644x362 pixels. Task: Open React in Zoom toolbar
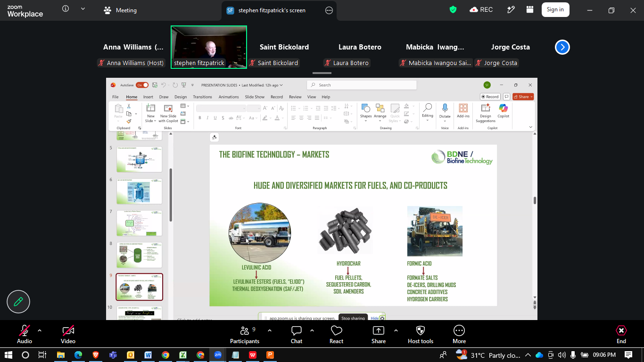coord(336,335)
